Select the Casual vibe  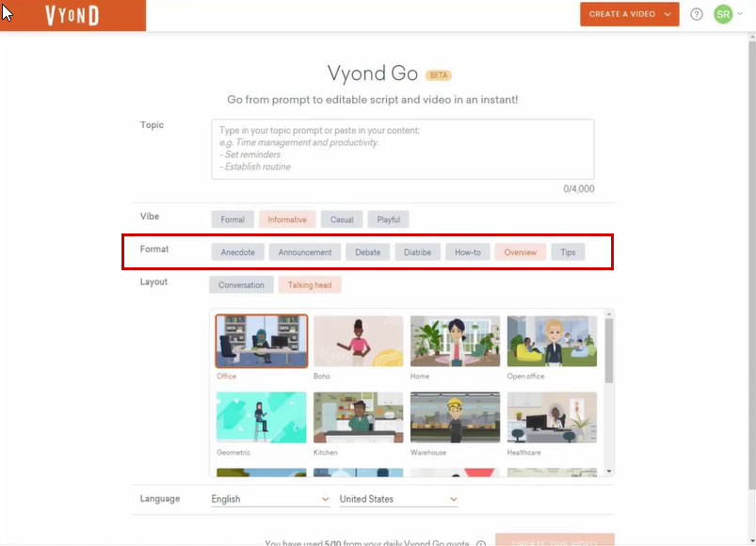tap(342, 219)
